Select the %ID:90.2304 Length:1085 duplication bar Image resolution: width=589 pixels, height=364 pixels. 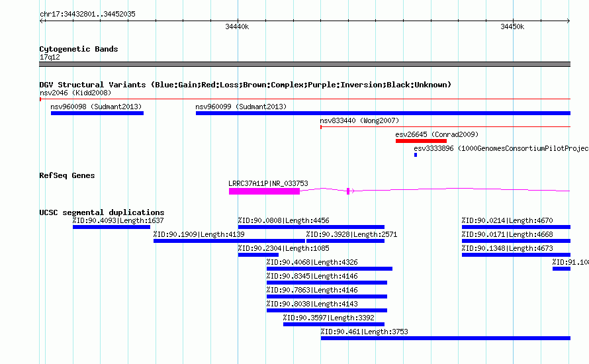pyautogui.click(x=258, y=255)
